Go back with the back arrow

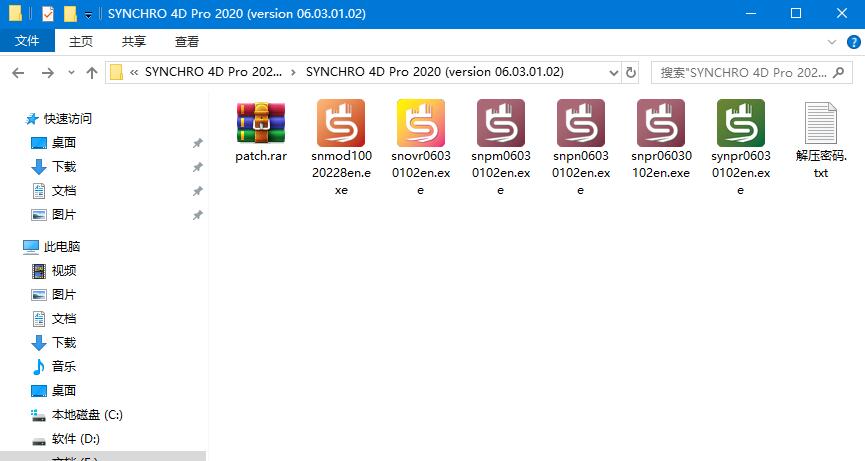(x=18, y=72)
